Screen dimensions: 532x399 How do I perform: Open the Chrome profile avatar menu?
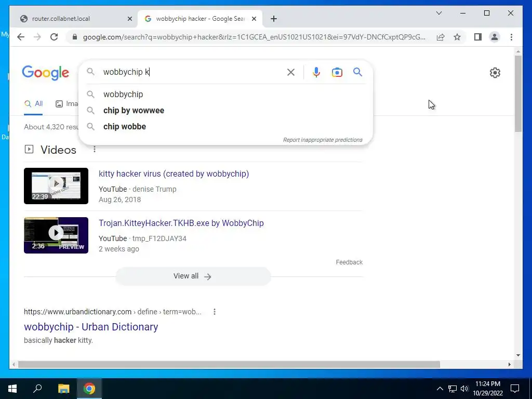tap(495, 37)
